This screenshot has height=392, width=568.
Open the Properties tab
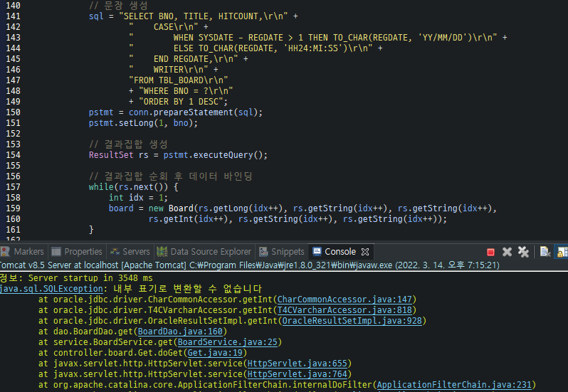click(x=77, y=252)
